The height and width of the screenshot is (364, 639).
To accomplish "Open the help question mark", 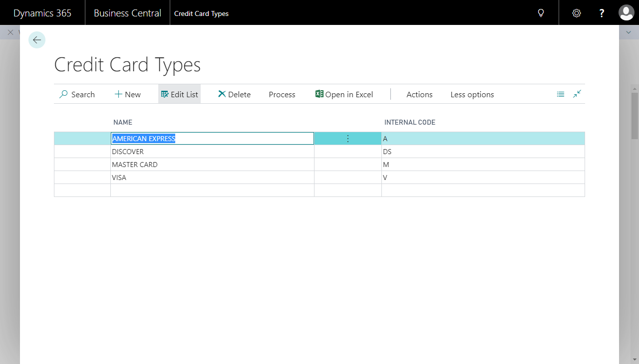I will (602, 13).
